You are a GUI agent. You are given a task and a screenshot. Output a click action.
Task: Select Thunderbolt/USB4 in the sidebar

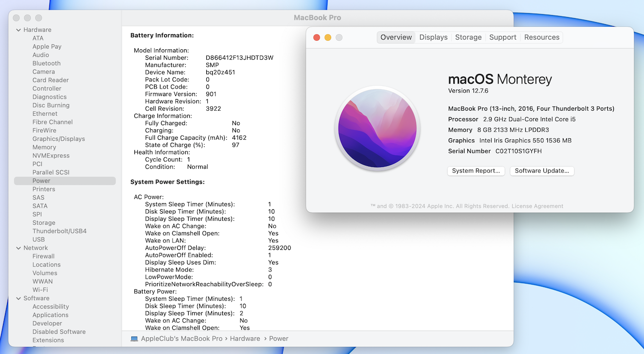(x=59, y=231)
